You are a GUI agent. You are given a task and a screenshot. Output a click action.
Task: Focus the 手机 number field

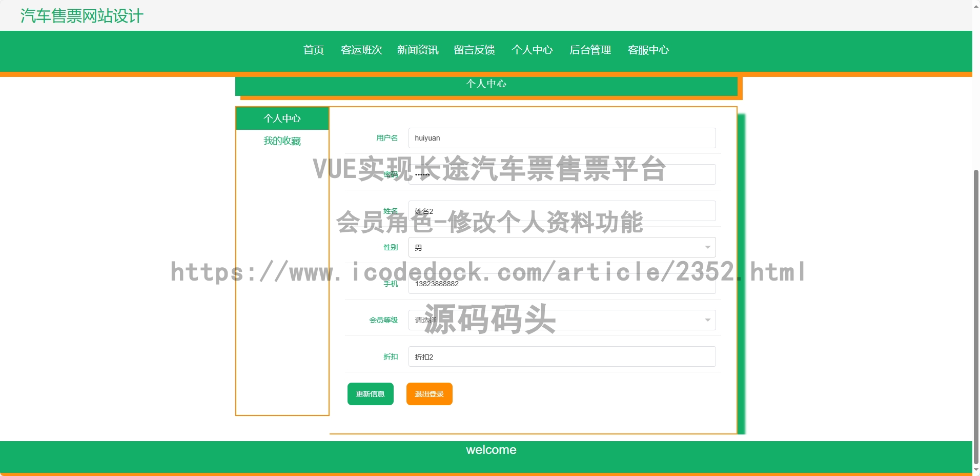click(x=562, y=284)
